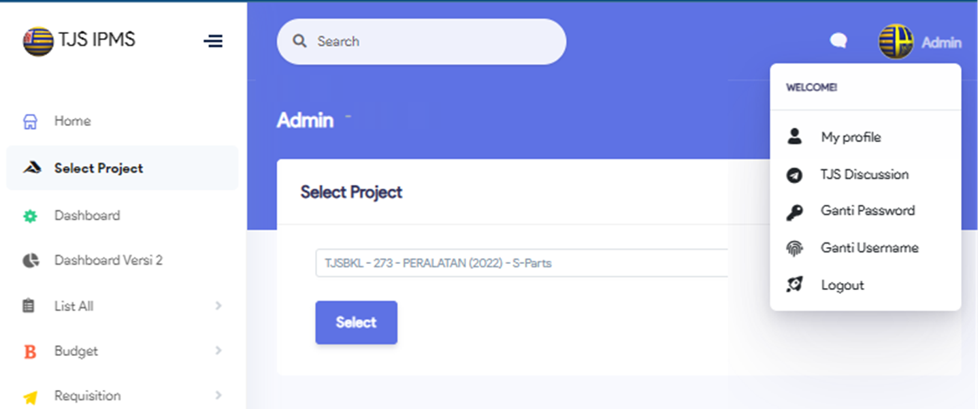
Task: Click the Home storefront icon in sidebar
Action: 30,122
